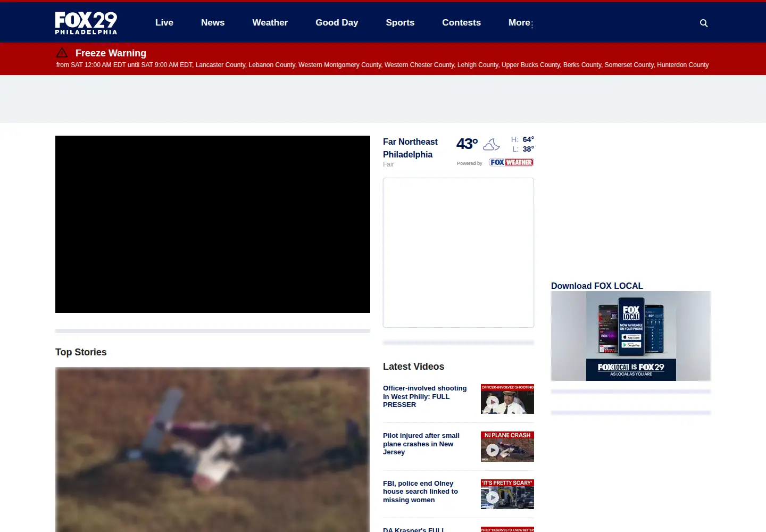Open the plane crash top story image
The image size is (766, 532).
coord(213,450)
